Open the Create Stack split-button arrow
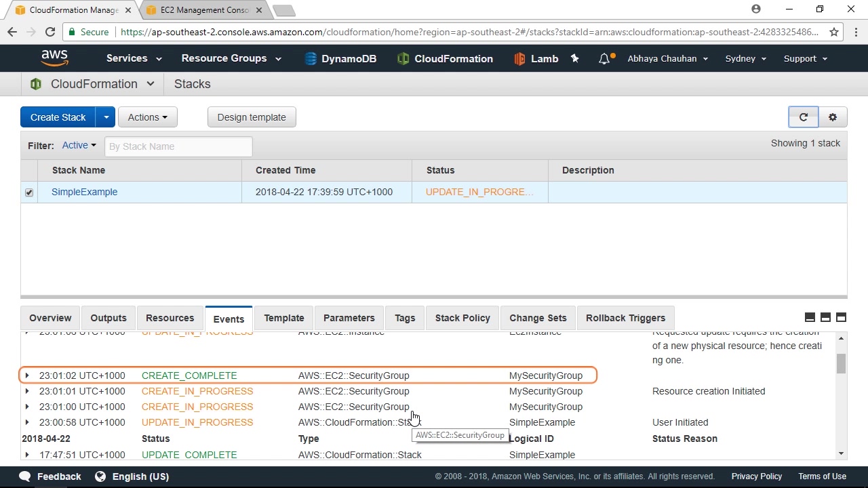Screen dimensions: 868x488 click(x=106, y=117)
